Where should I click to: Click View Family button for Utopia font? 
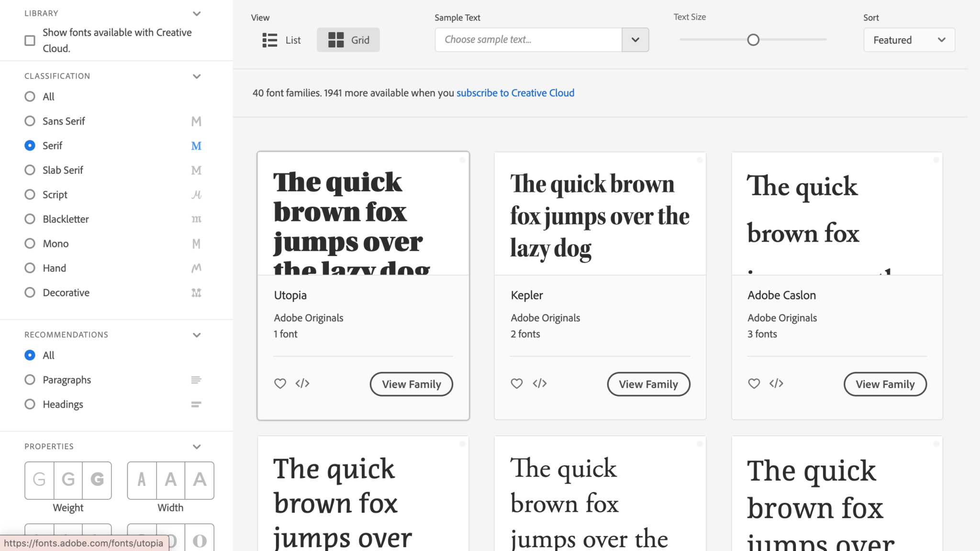pyautogui.click(x=411, y=384)
